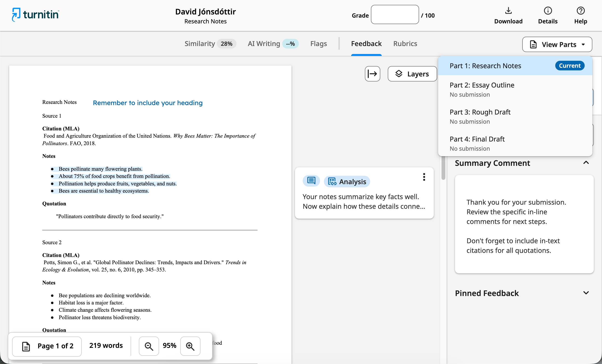
Task: Click quotation 'Pollinators contribute directly to food security.'
Action: [x=110, y=216]
